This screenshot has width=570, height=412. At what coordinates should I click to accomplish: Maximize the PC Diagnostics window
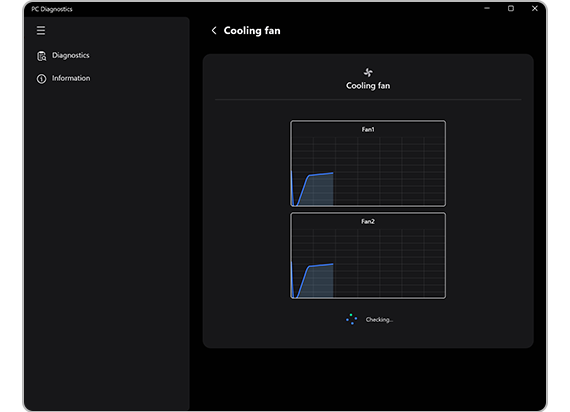pyautogui.click(x=511, y=8)
